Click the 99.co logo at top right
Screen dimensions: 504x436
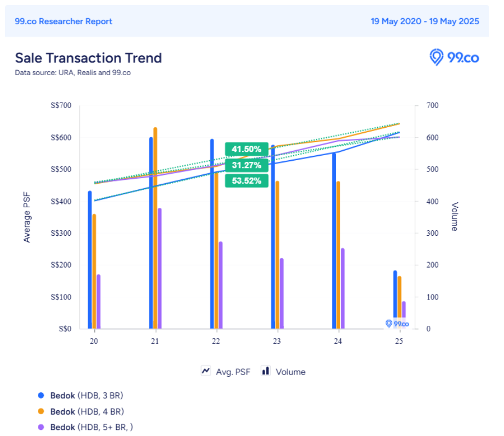454,58
